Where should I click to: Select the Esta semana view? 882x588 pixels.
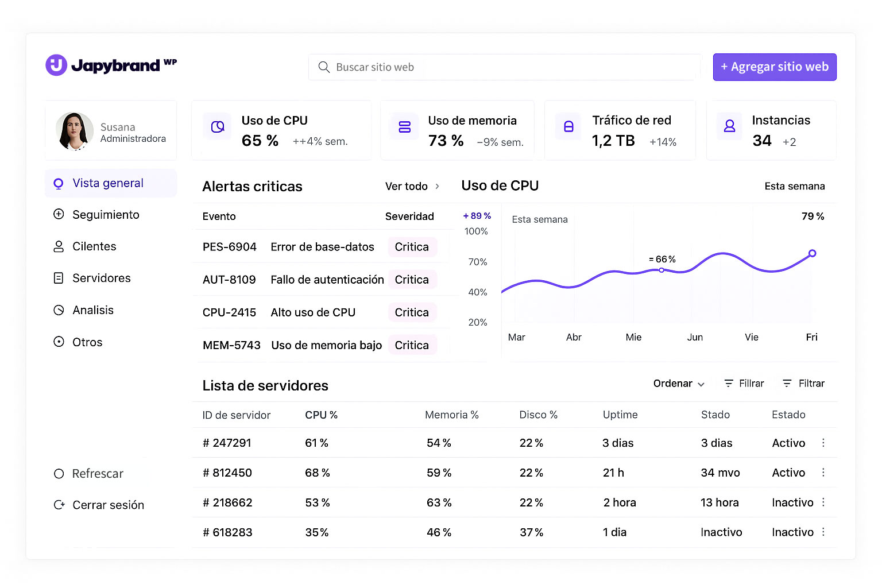(x=795, y=186)
